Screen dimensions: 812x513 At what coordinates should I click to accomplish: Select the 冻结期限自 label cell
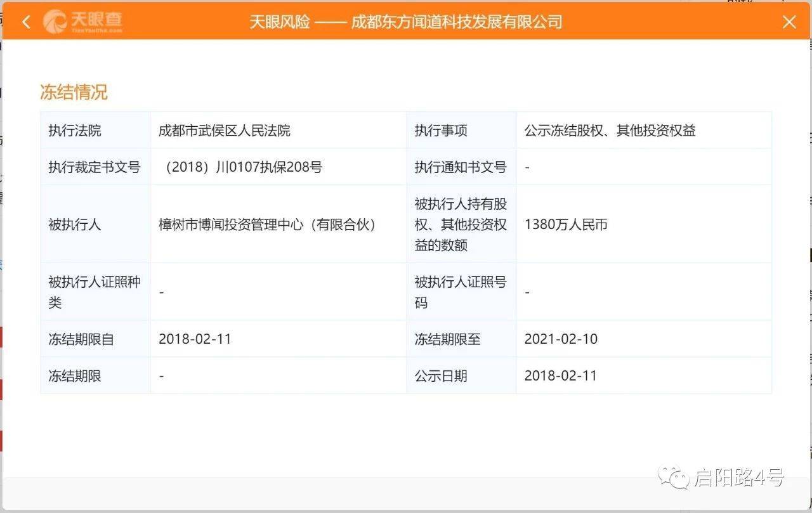coord(95,339)
